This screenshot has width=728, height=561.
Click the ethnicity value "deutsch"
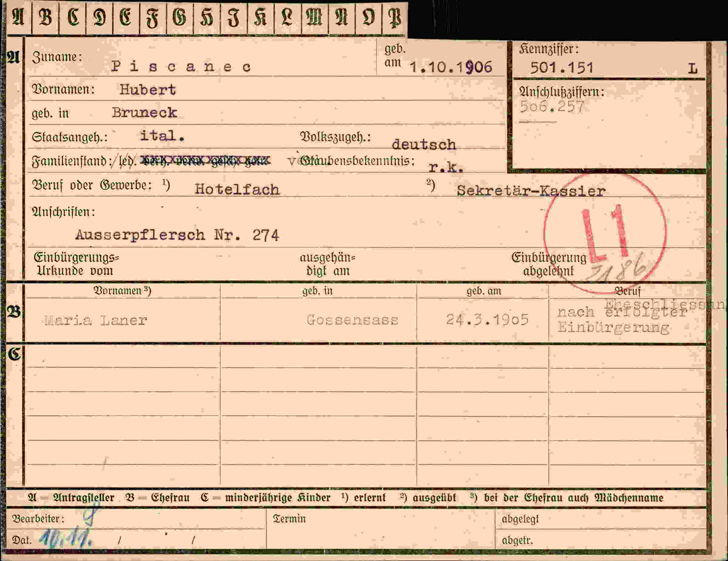click(x=424, y=144)
